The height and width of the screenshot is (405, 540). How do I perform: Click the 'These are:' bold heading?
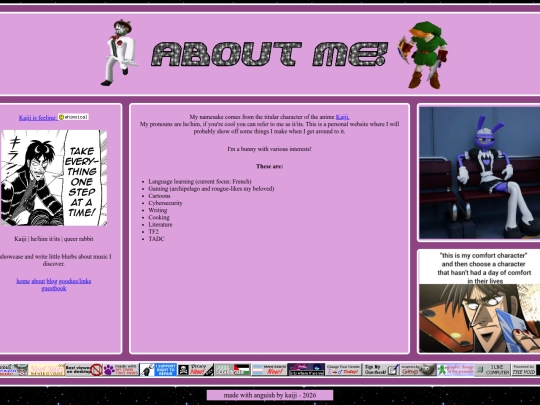(x=270, y=166)
